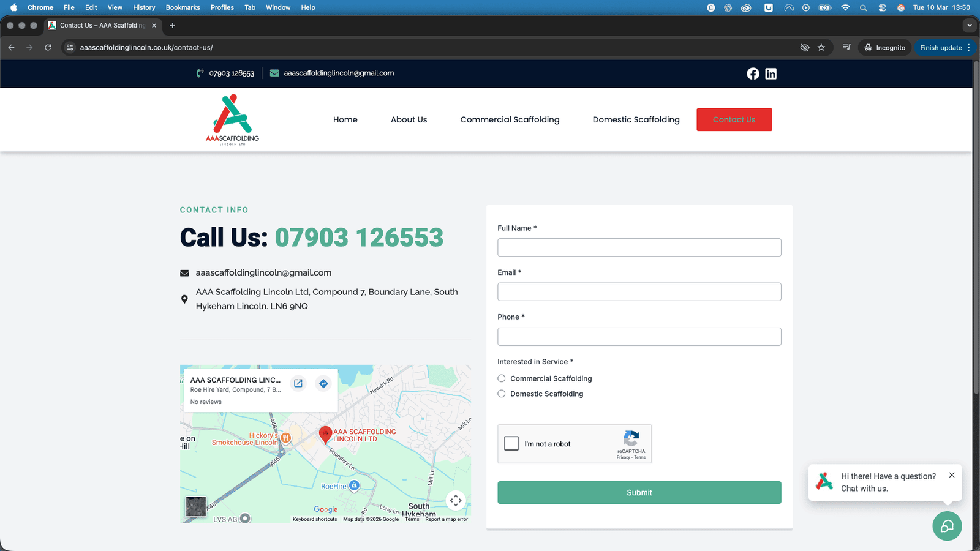This screenshot has height=551, width=980.
Task: Open the live chat bubble icon
Action: pos(947,526)
